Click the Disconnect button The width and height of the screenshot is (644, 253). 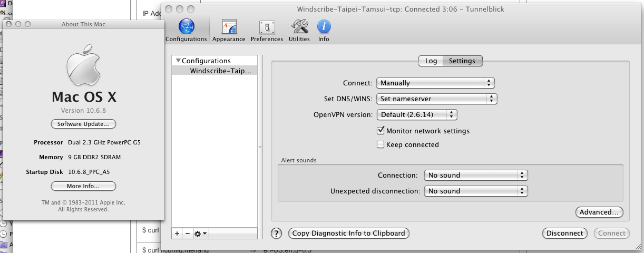565,233
